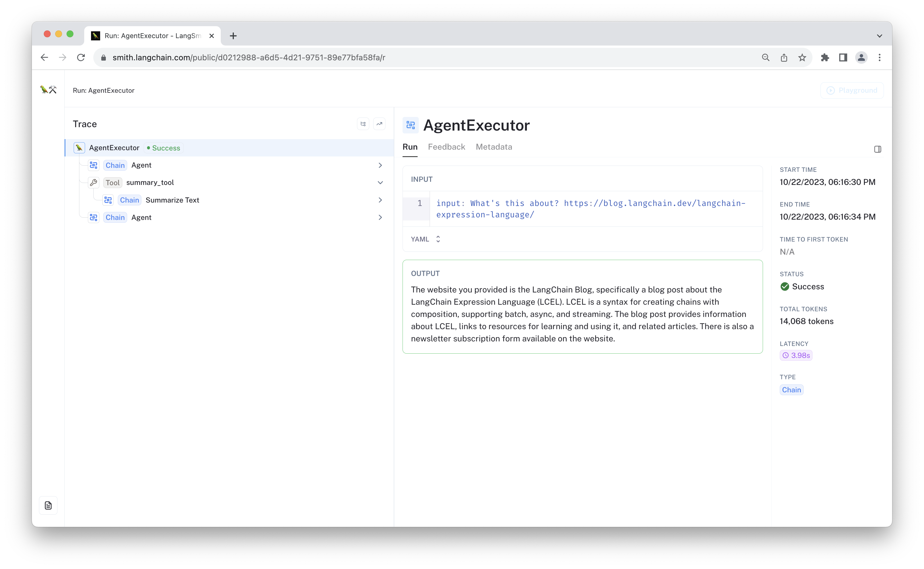Reload the page

81,57
